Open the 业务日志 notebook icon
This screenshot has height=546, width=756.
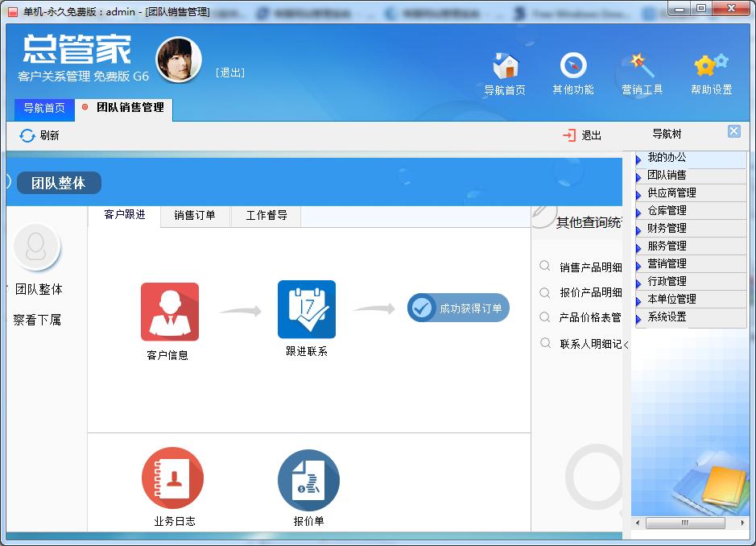click(x=172, y=478)
